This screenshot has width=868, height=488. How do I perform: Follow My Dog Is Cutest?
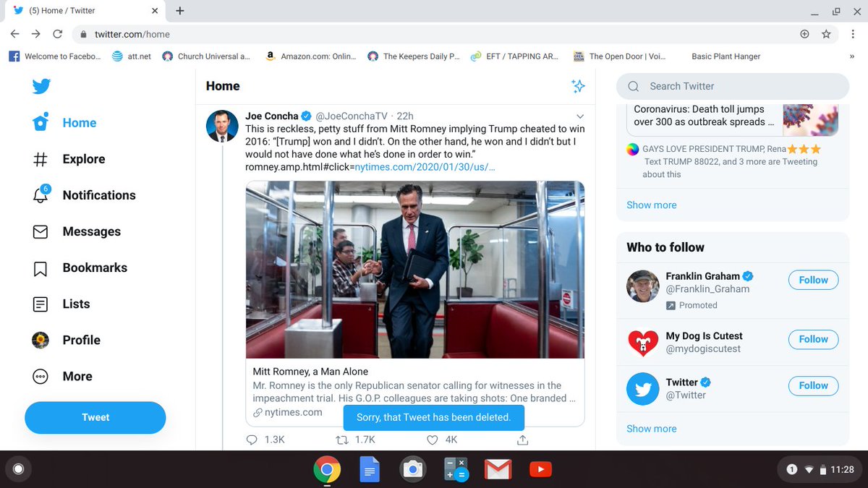[x=813, y=339]
